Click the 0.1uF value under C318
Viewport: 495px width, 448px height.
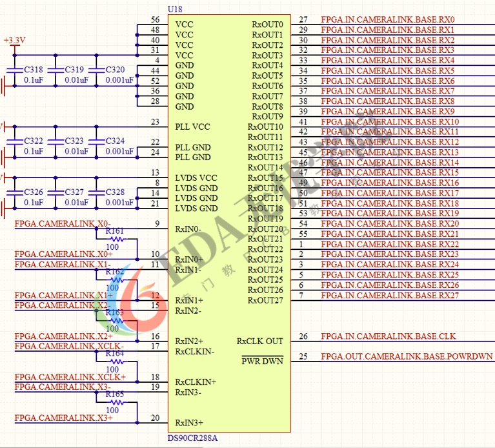(x=34, y=80)
